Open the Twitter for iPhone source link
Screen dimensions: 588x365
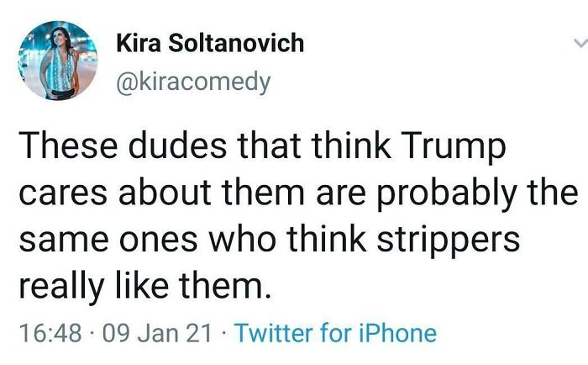[336, 333]
